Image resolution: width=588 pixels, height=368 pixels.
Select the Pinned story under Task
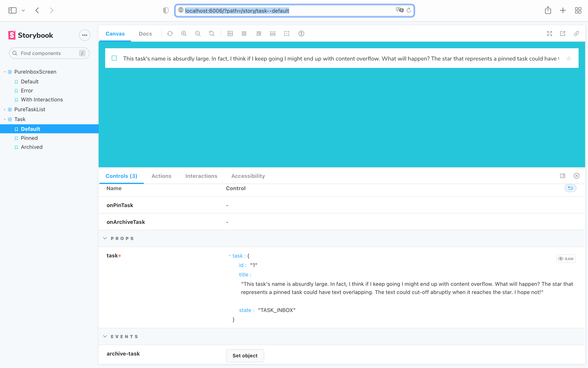(x=29, y=138)
